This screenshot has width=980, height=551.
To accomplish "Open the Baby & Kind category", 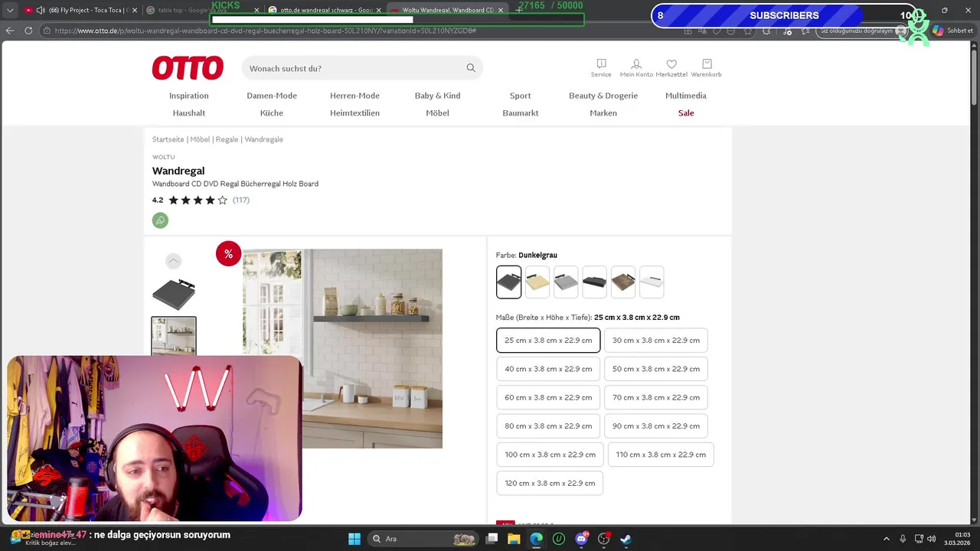I will point(437,96).
